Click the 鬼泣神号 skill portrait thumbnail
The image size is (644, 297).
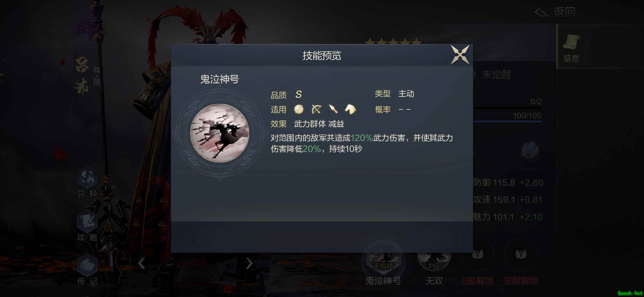pos(220,133)
